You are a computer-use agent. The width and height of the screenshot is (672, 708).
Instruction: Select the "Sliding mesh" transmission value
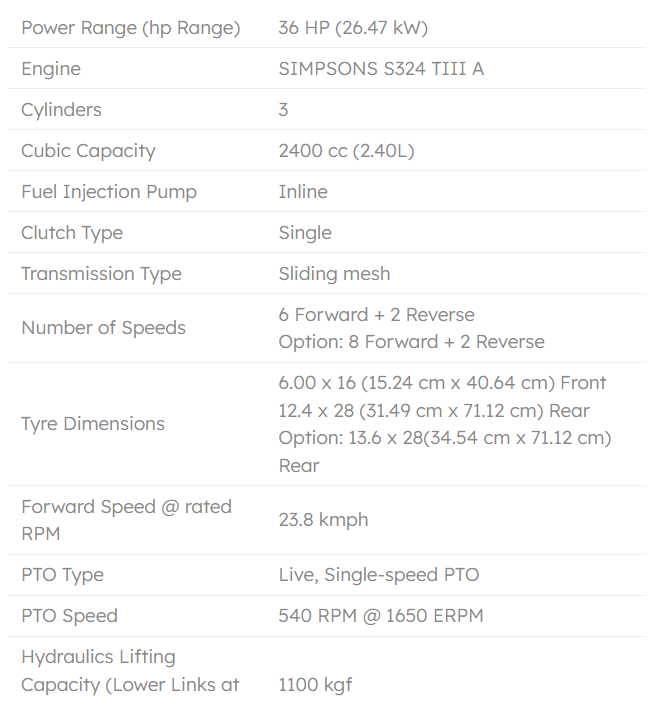[x=334, y=274]
